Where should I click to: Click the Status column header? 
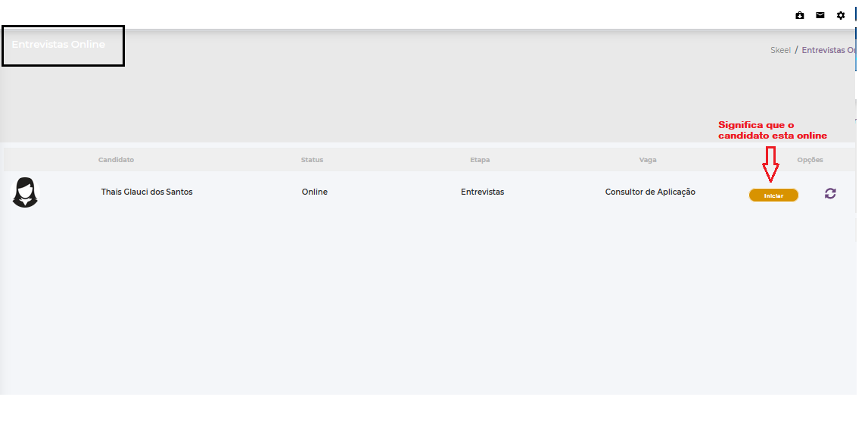click(x=312, y=160)
